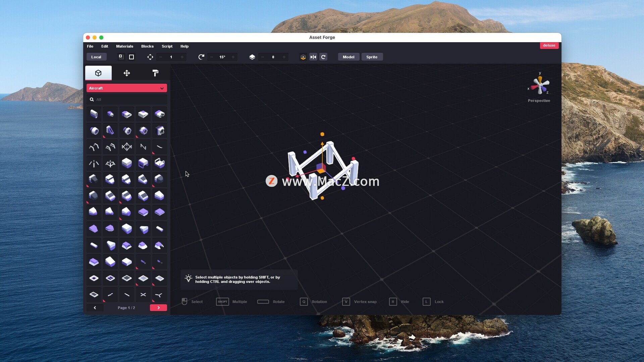Click the selected white frame model in viewport
The height and width of the screenshot is (362, 644).
(323, 170)
